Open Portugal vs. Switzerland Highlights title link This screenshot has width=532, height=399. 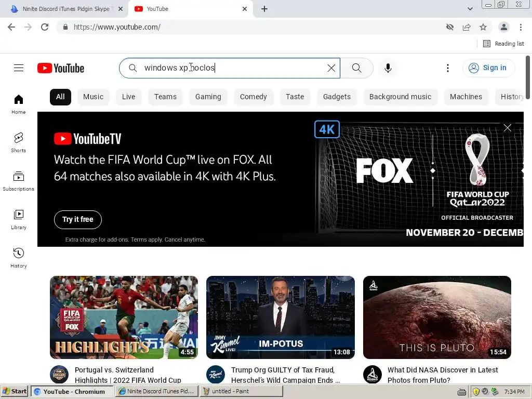(128, 375)
